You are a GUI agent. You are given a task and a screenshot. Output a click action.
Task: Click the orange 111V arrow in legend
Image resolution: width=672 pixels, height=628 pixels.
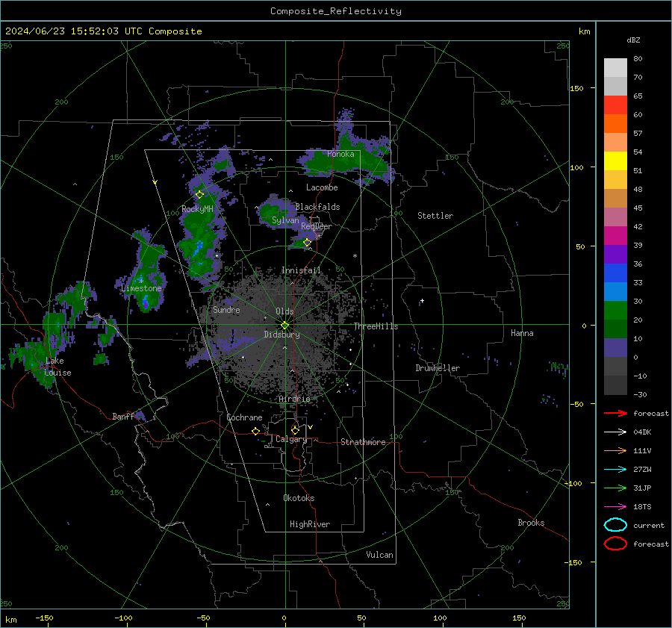[615, 450]
